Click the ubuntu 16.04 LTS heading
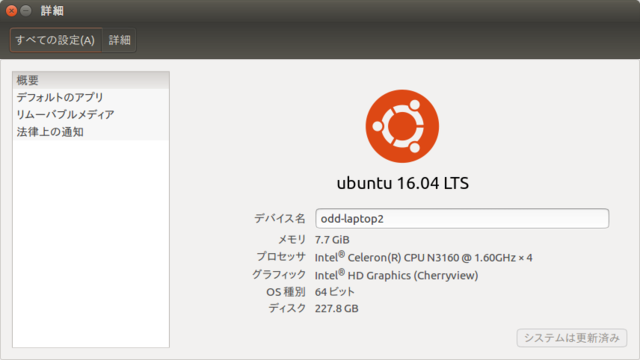The image size is (640, 360). coord(402,183)
